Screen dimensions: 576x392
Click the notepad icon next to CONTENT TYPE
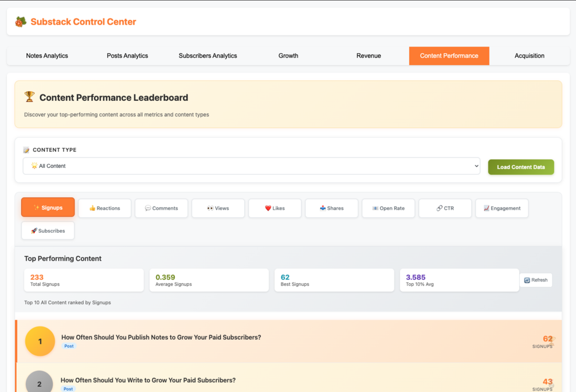[x=26, y=150]
